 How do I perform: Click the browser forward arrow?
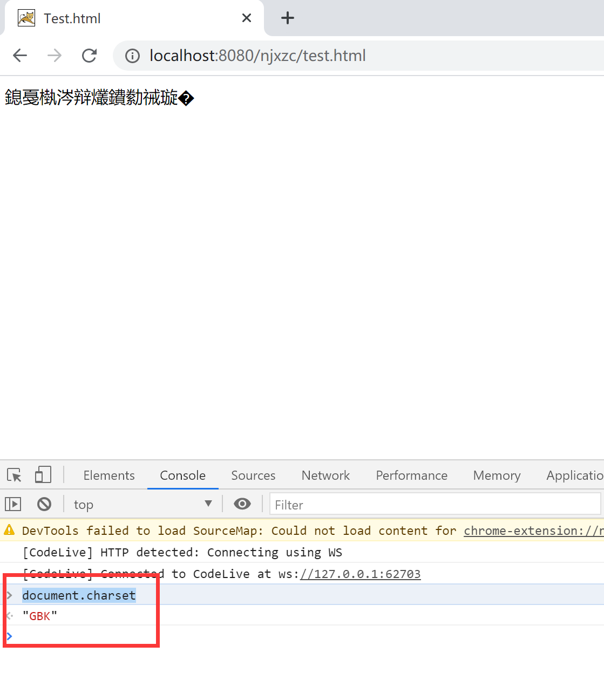(55, 56)
